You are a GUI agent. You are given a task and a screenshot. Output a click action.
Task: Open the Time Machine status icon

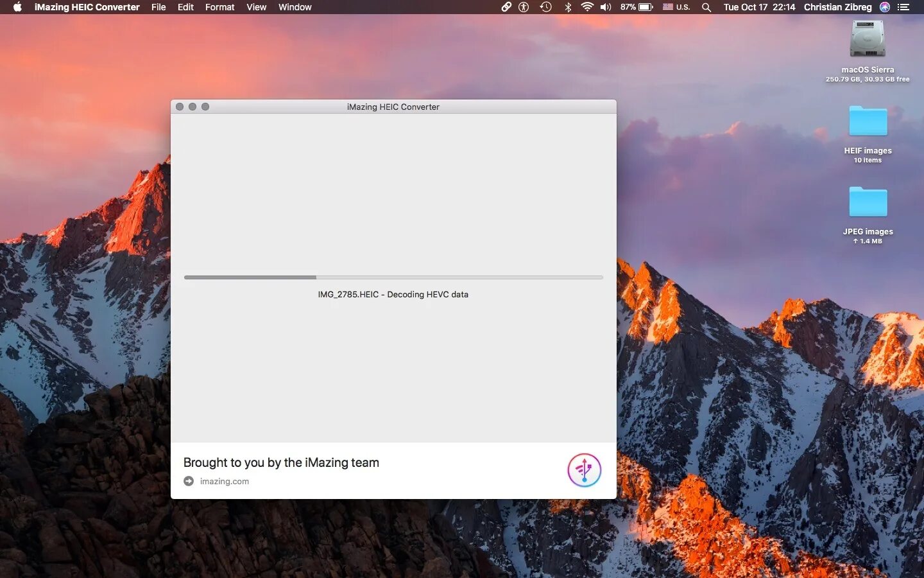point(545,7)
